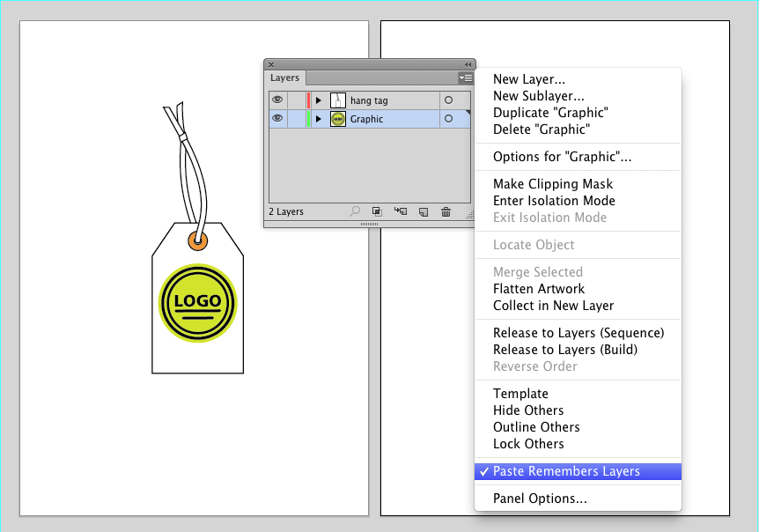Choose New Sublayer... menu item
Image resolution: width=759 pixels, height=532 pixels.
(x=538, y=96)
